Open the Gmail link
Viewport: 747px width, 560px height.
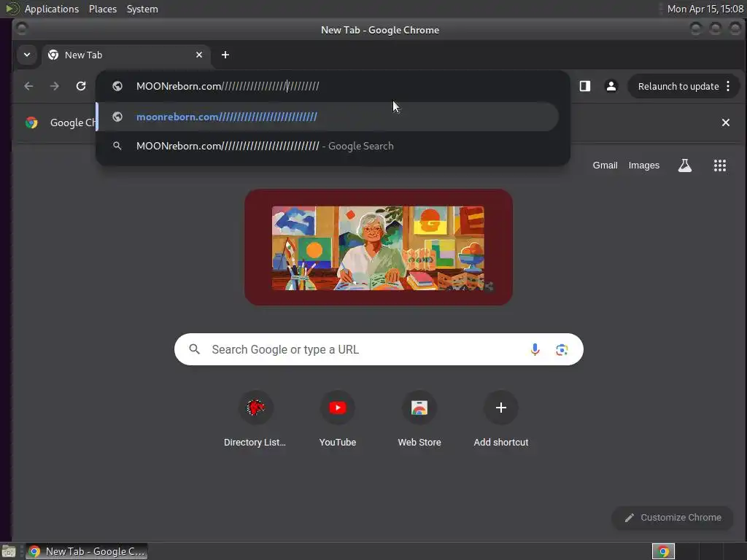pos(605,166)
